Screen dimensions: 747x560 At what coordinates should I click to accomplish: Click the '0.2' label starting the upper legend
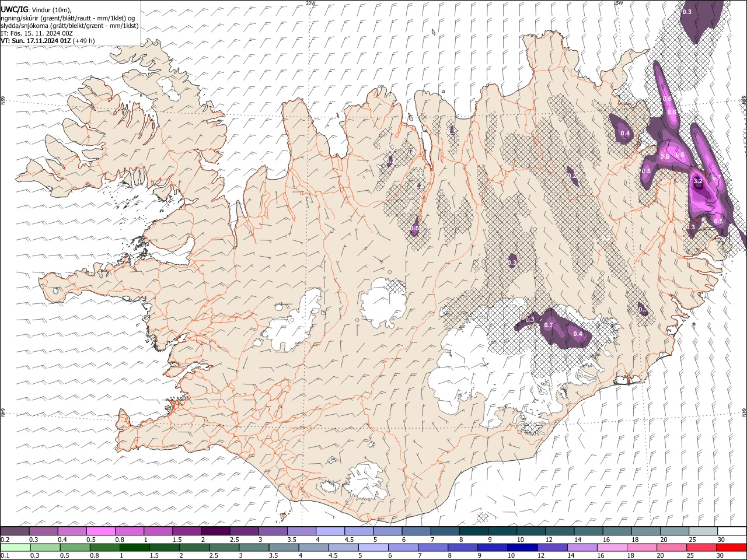point(5,540)
